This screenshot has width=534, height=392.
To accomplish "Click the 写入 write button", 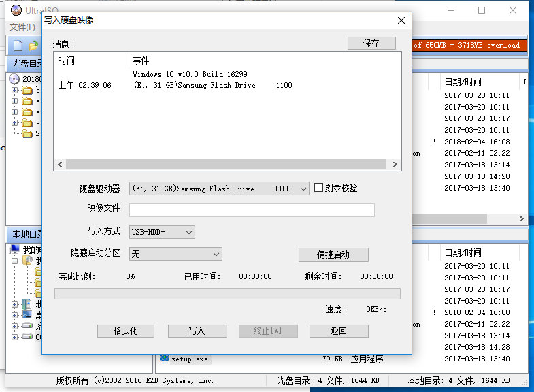I will coord(197,331).
